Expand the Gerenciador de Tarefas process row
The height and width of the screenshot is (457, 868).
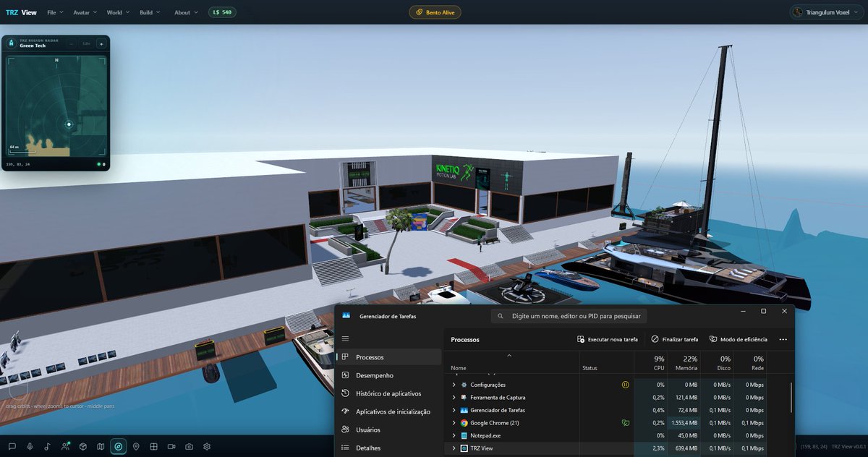pos(454,410)
